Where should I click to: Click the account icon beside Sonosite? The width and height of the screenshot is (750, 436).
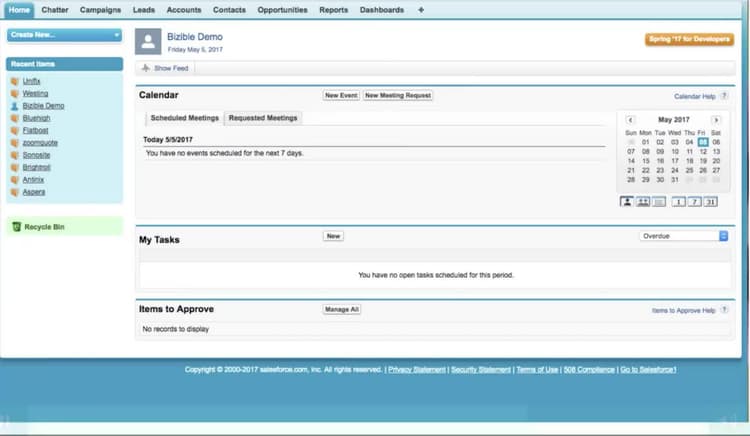click(15, 155)
